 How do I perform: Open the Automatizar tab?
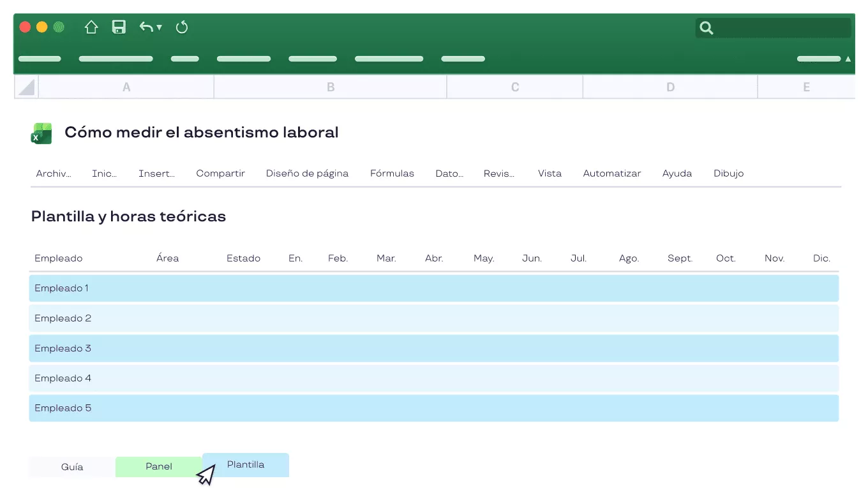pos(612,174)
